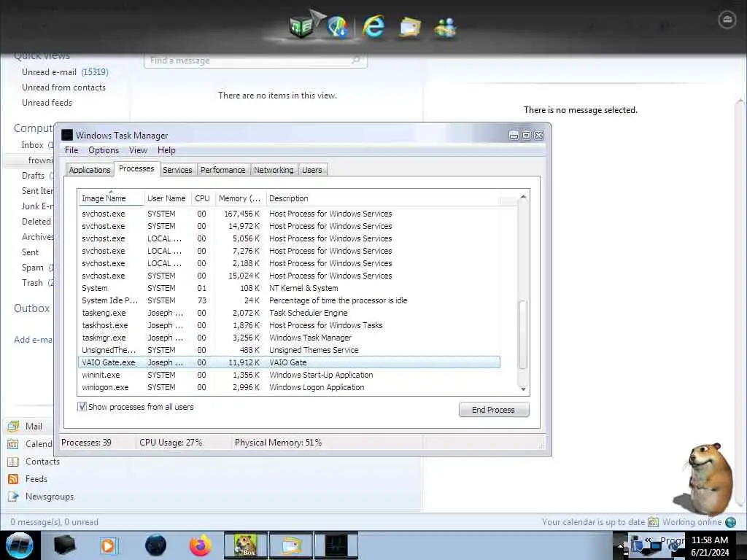The width and height of the screenshot is (747, 560).
Task: Open the black box taskbar icon
Action: point(64,545)
